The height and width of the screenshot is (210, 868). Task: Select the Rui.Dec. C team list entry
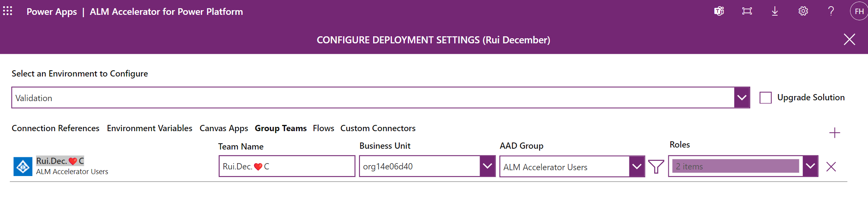coord(60,161)
